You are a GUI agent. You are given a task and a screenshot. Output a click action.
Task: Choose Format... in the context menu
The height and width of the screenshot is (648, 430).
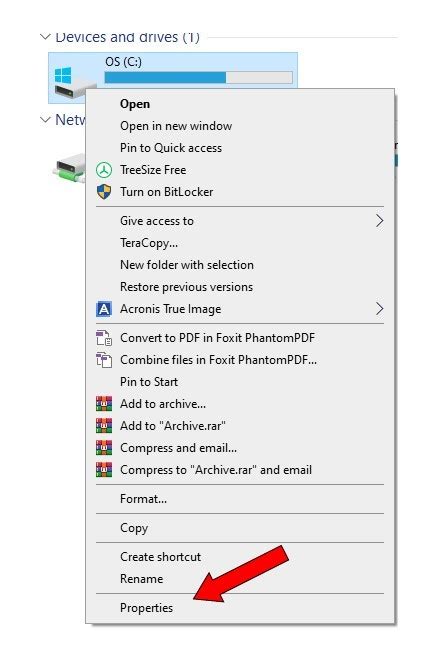click(x=143, y=499)
